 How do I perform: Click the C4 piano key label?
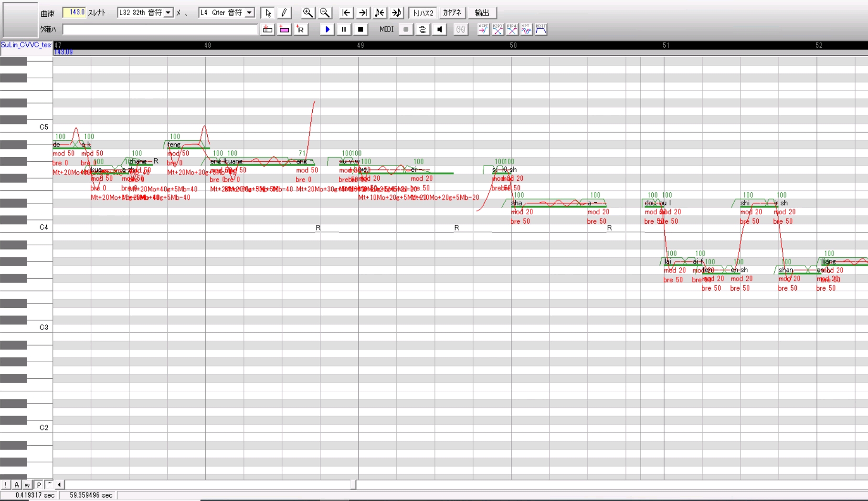pos(44,227)
